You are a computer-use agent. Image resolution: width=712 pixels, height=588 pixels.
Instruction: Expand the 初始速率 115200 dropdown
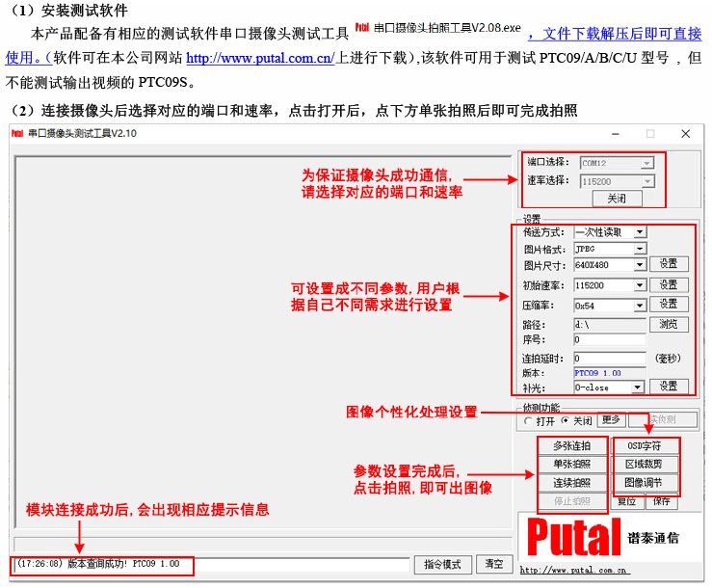tap(640, 286)
